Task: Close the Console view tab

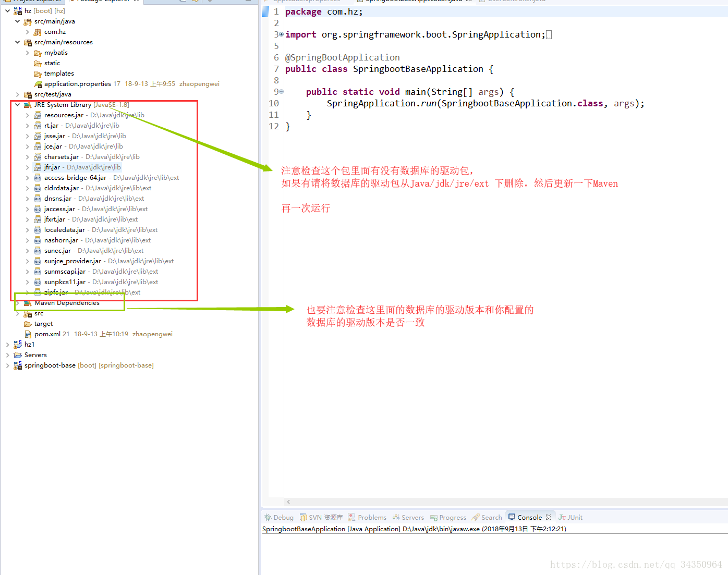Action: [549, 517]
